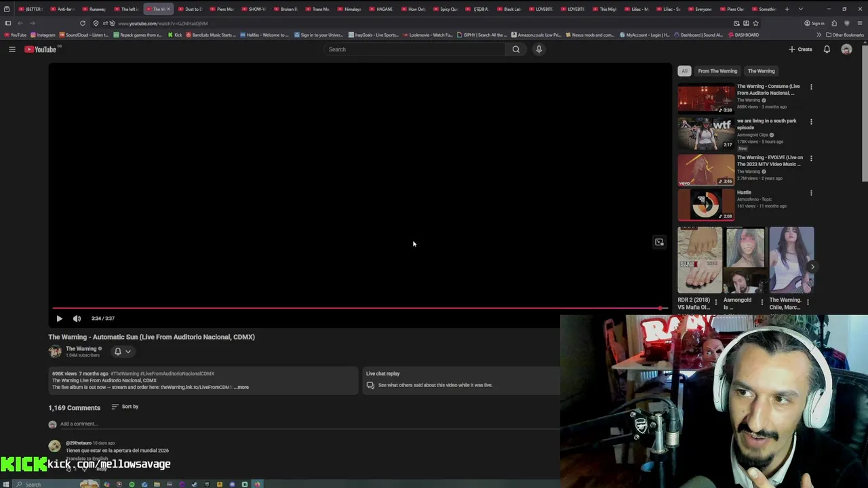Open options for the EVOLVE video
The width and height of the screenshot is (868, 488).
pyautogui.click(x=811, y=158)
